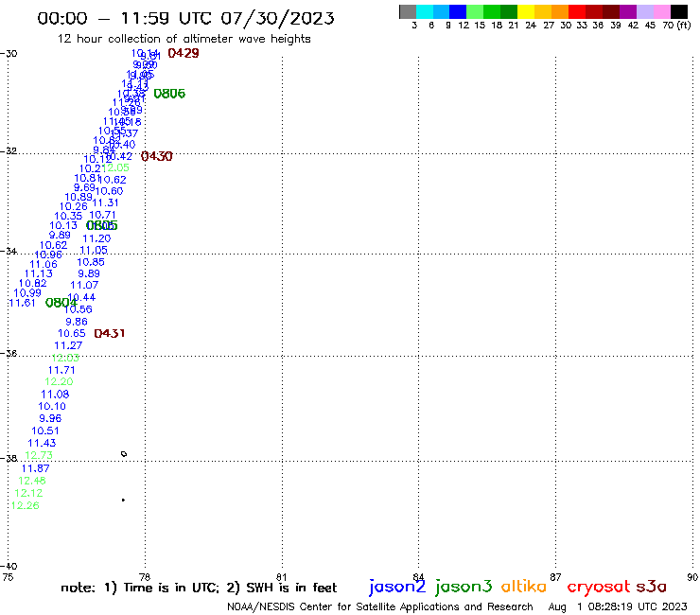Viewport: 700px width, 615px height.
Task: Click the small island outline near -38
Action: click(x=124, y=454)
